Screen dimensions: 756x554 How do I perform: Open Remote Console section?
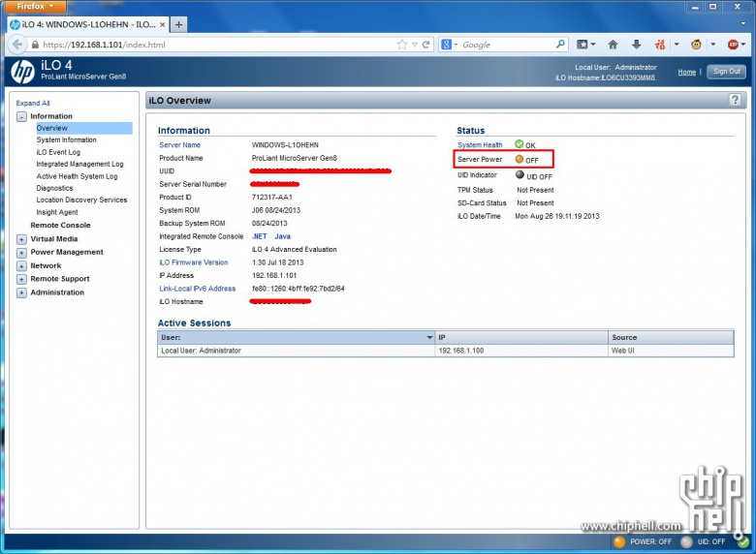pos(60,225)
